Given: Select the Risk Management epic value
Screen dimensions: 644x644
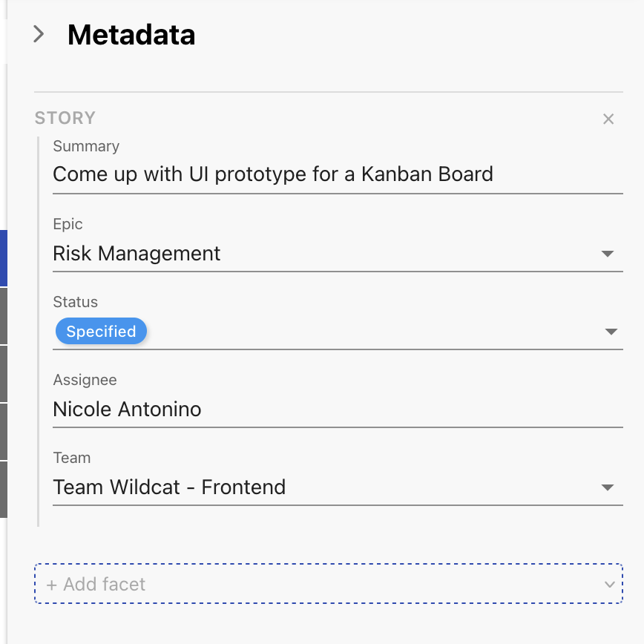Looking at the screenshot, I should [137, 254].
